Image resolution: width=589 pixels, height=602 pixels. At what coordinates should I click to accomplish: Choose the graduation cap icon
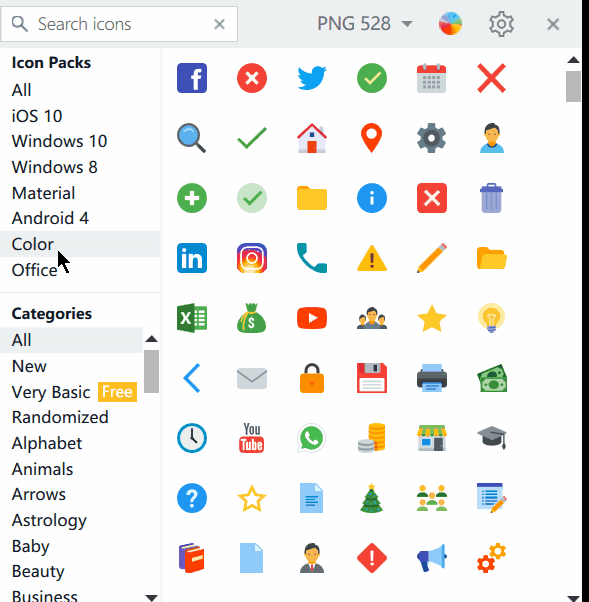coord(491,438)
